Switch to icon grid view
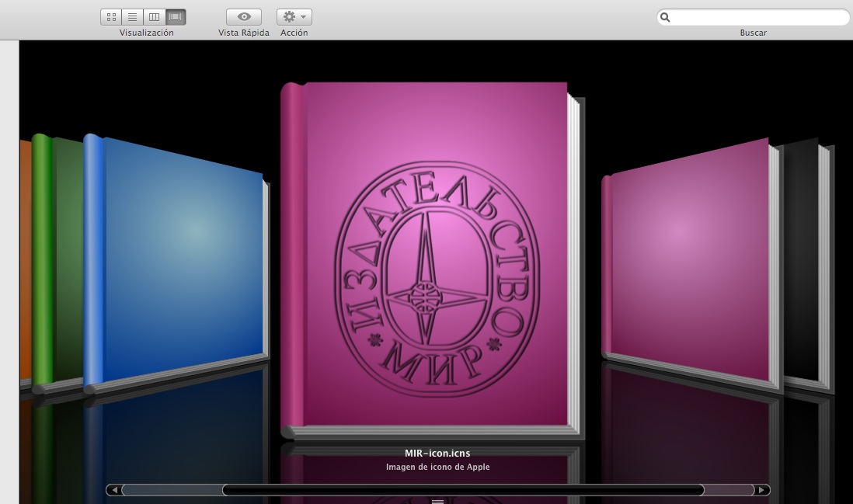 [111, 17]
